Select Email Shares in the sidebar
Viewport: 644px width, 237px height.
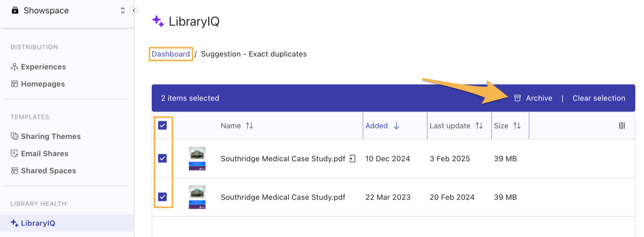tap(44, 153)
